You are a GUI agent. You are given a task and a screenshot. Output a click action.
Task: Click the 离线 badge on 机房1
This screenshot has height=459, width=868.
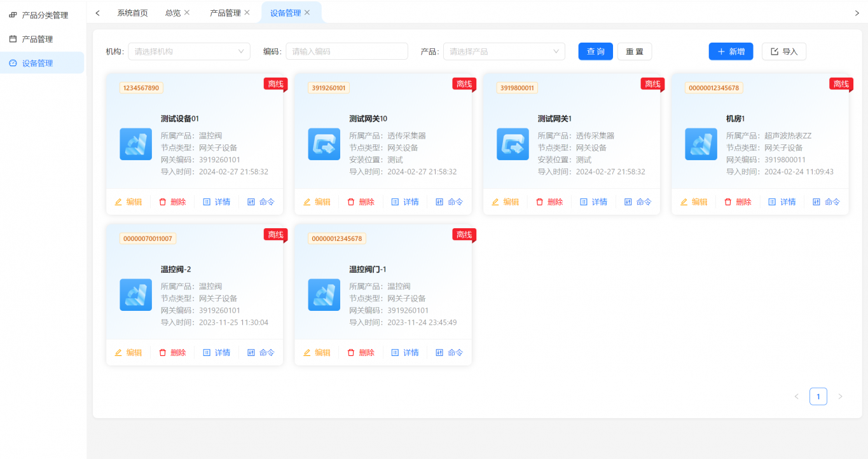click(x=841, y=84)
